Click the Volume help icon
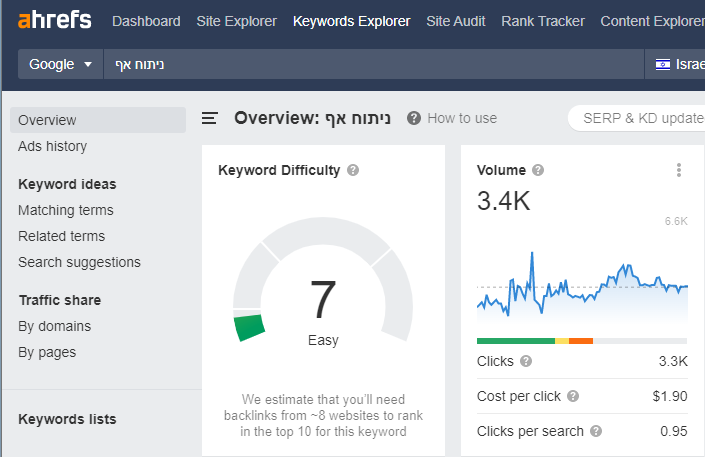 click(x=538, y=170)
